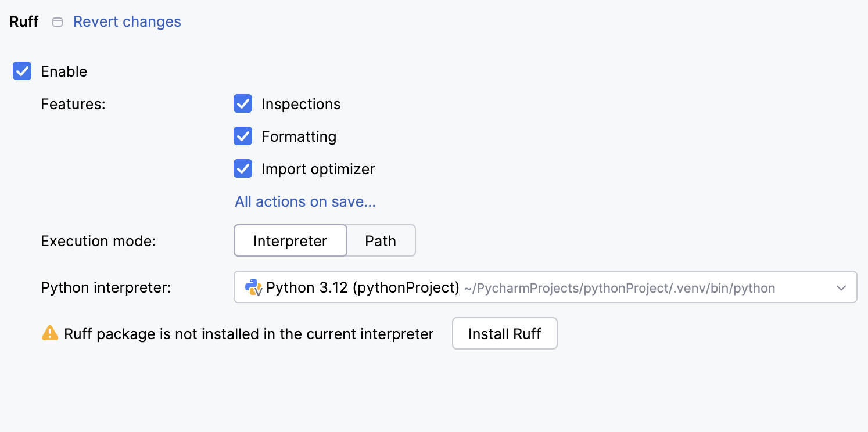This screenshot has height=432, width=868.
Task: Open the Python interpreter combo box
Action: tap(545, 287)
